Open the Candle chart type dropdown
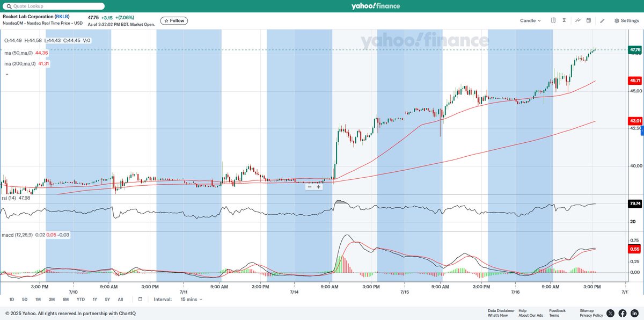 click(x=530, y=20)
